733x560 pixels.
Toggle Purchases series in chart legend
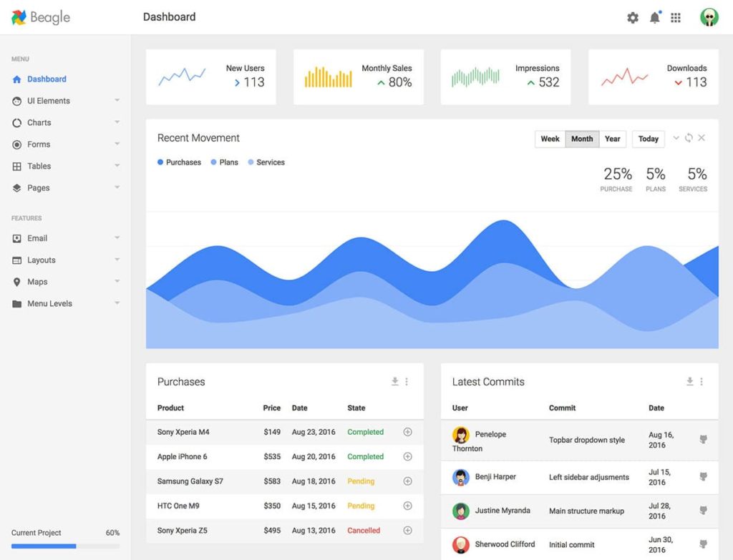[179, 162]
